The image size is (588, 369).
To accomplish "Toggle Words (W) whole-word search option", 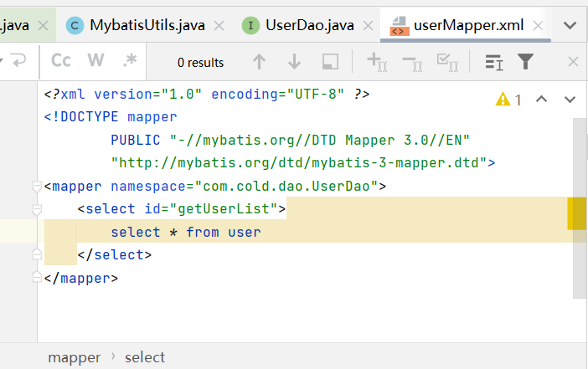I will click(x=95, y=61).
